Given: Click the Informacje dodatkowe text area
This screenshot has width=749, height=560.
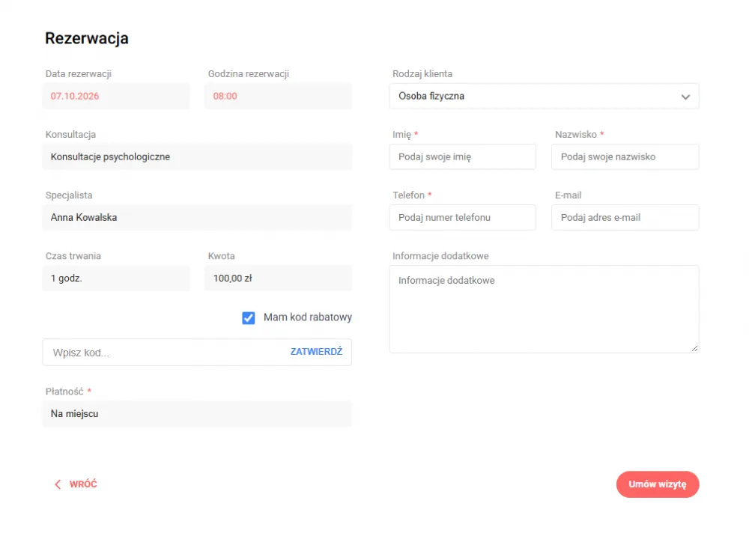Looking at the screenshot, I should pyautogui.click(x=544, y=309).
